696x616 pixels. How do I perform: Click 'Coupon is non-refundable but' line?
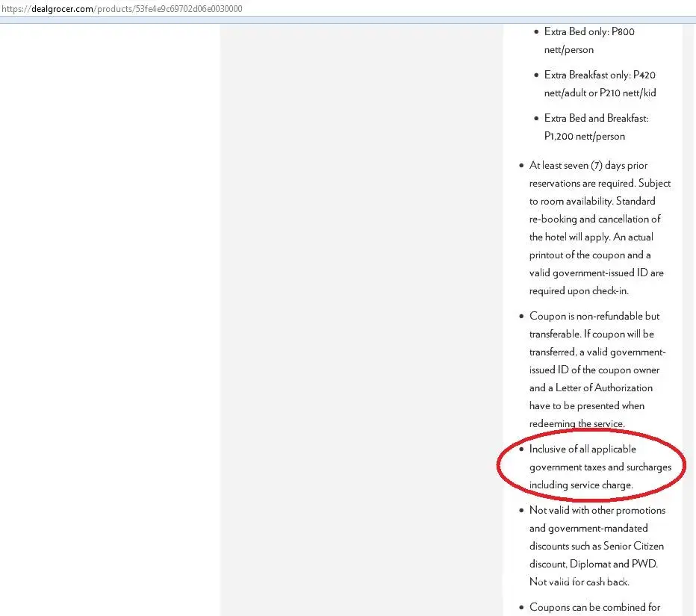(x=594, y=317)
